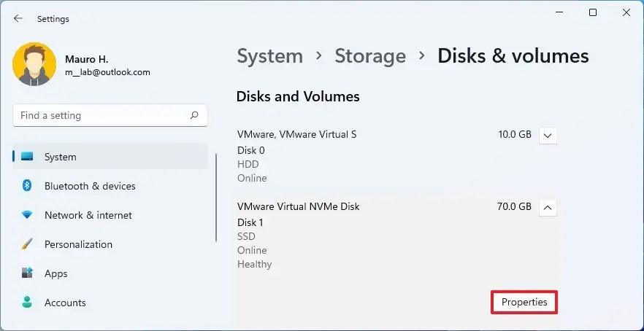Click the Disks and Volumes heading
644x331 pixels.
pos(298,96)
